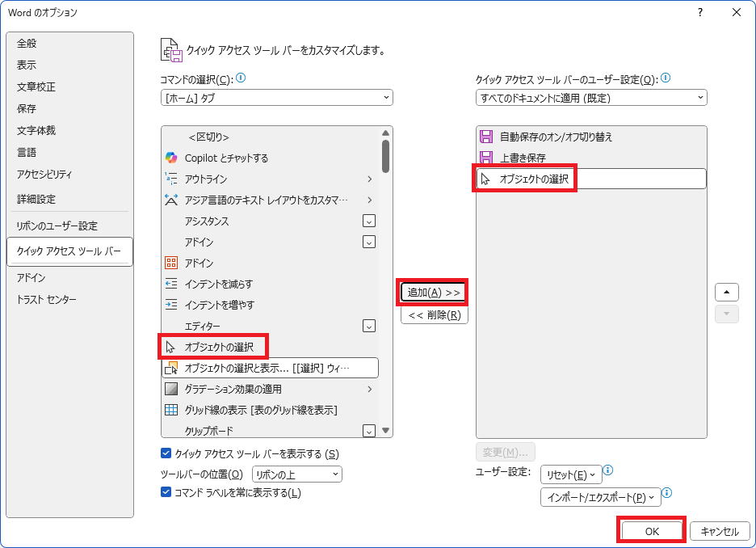The width and height of the screenshot is (756, 548).
Task: Click the 追加(A) button
Action: point(433,292)
